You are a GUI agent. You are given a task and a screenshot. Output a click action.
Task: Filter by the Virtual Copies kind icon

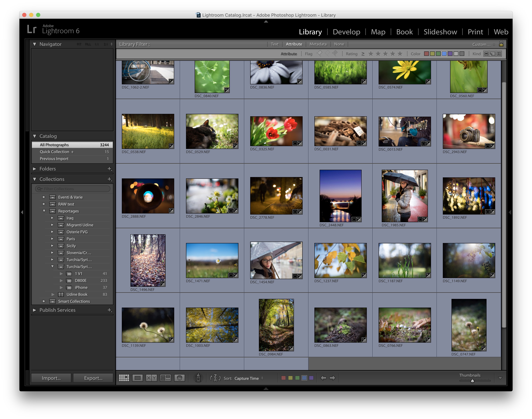coord(492,54)
